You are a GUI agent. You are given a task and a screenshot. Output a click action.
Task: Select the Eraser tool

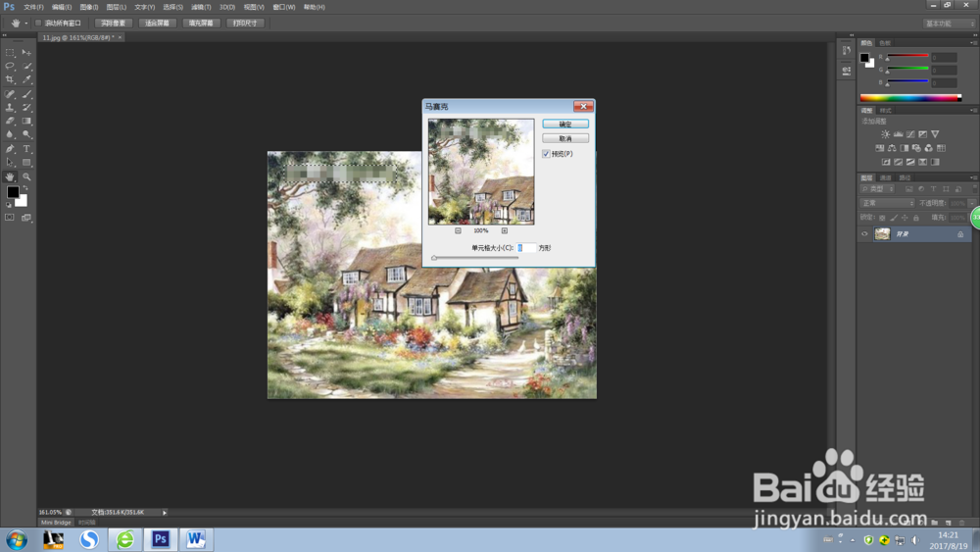pyautogui.click(x=10, y=121)
